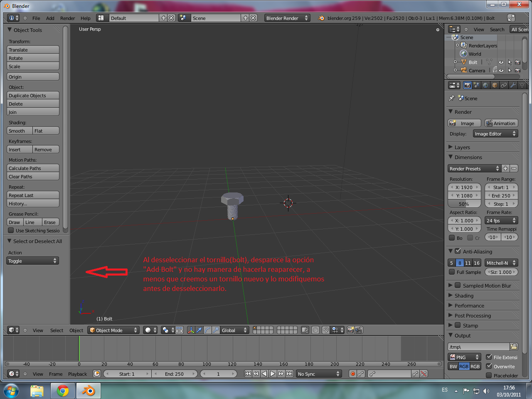Open the Scene properties tab

tap(476, 85)
